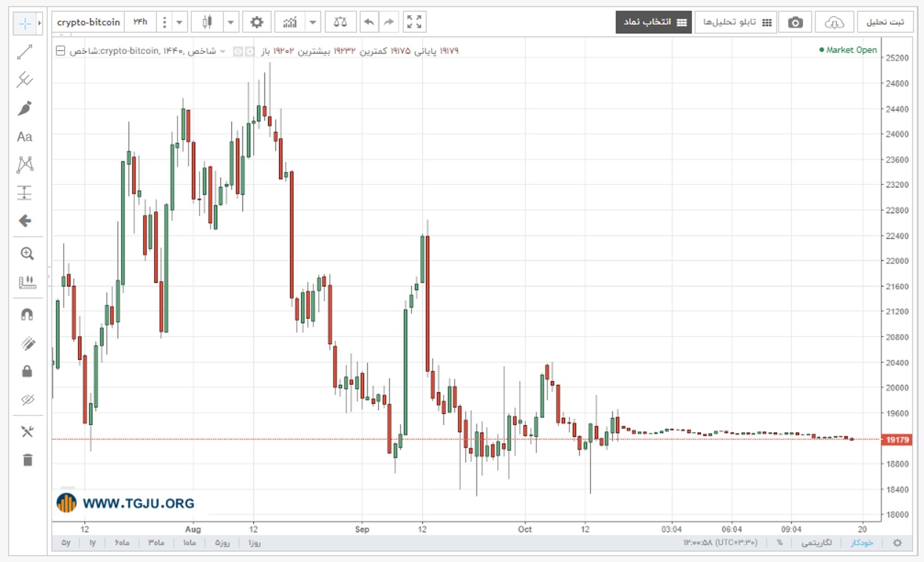Click the ثبت تحلیل button
Screen dimensions: 924x562
pos(885,22)
